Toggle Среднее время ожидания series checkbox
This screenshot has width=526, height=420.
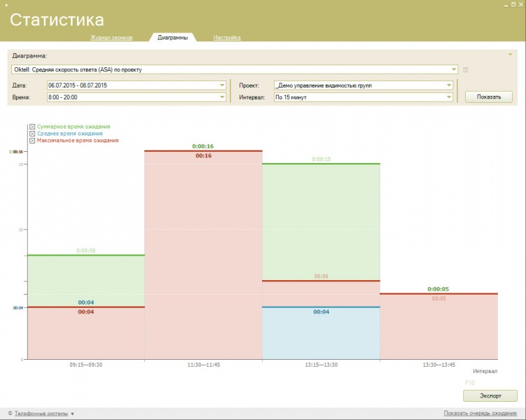coord(32,134)
